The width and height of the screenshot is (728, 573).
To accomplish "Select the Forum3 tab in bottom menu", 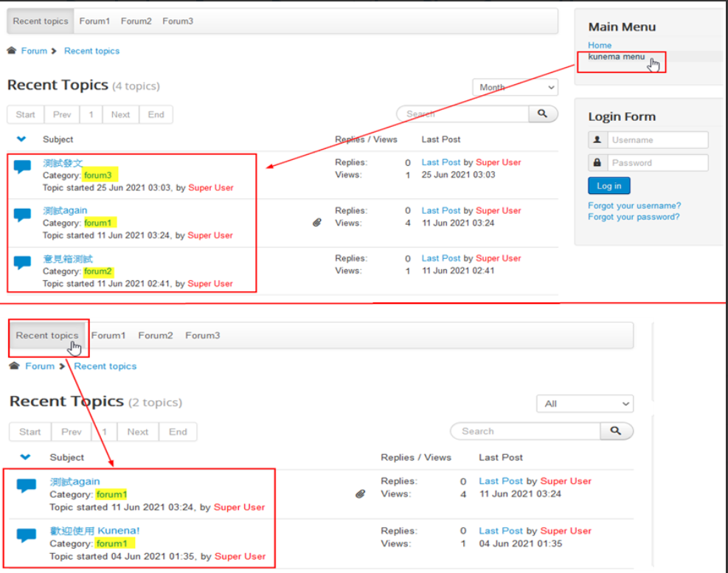I will 202,336.
